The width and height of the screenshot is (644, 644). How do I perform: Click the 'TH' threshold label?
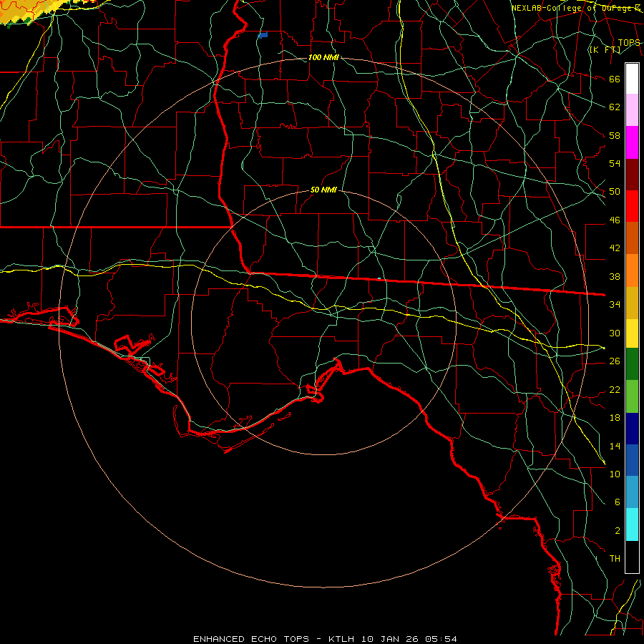(615, 558)
